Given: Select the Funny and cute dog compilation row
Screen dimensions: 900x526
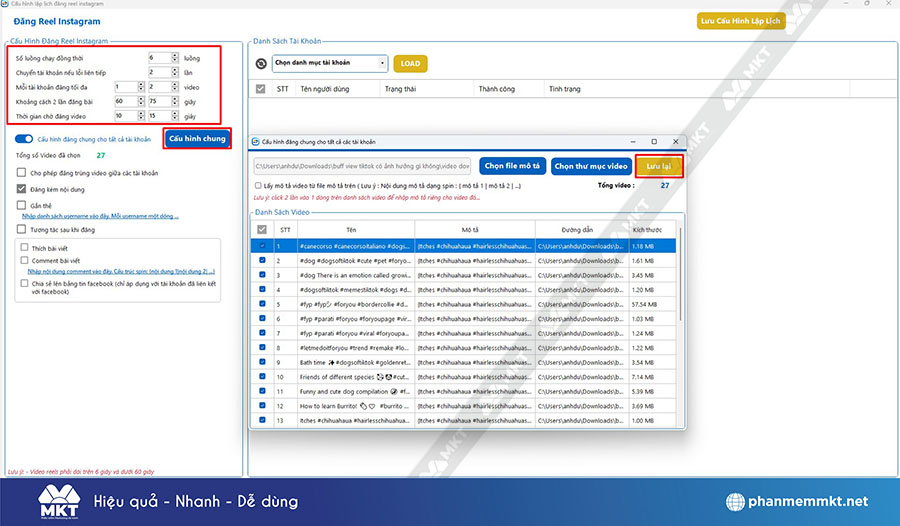Looking at the screenshot, I should tap(463, 391).
